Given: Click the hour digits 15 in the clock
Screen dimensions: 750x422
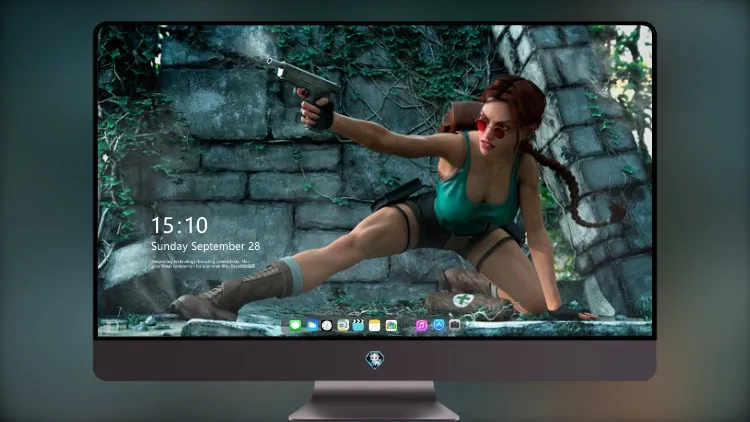Looking at the screenshot, I should click(x=163, y=225).
